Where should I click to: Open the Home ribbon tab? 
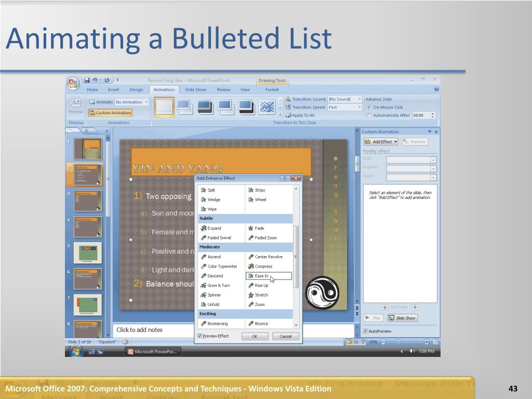click(92, 89)
